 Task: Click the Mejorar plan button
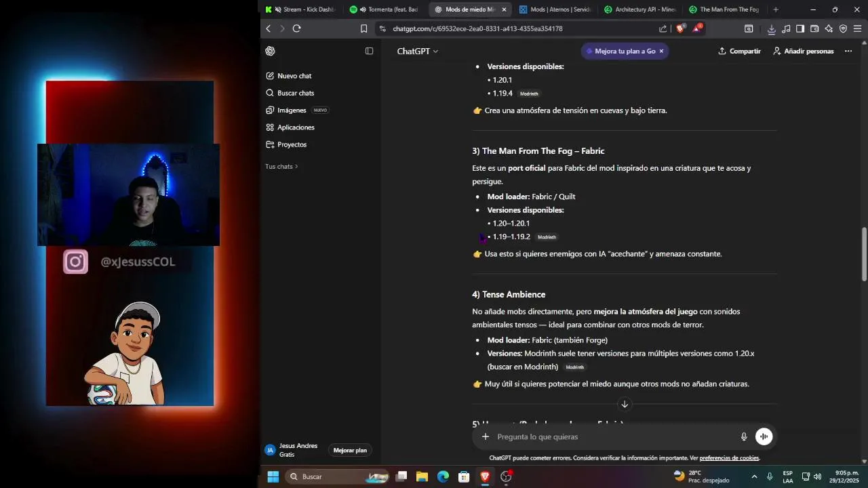coord(350,450)
